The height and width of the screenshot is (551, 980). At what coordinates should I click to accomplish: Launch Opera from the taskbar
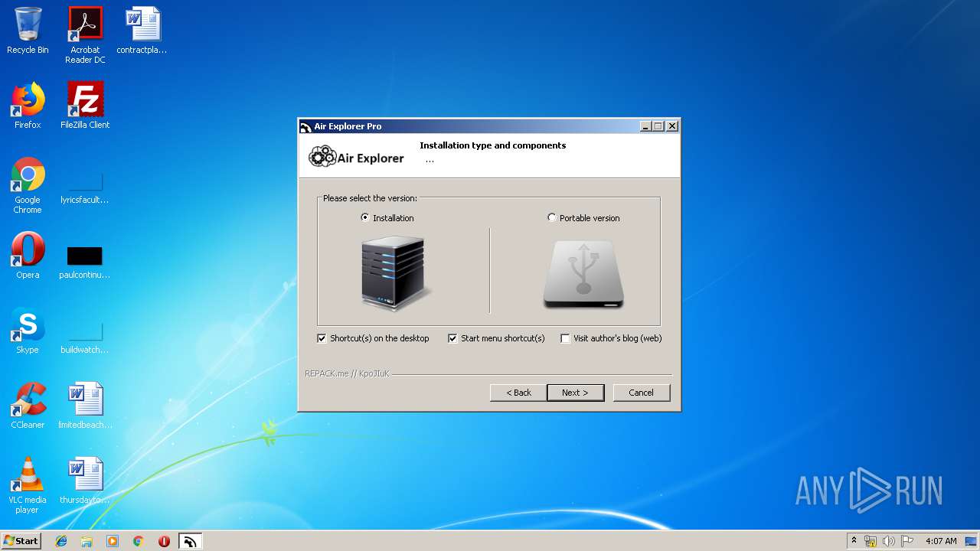click(164, 541)
